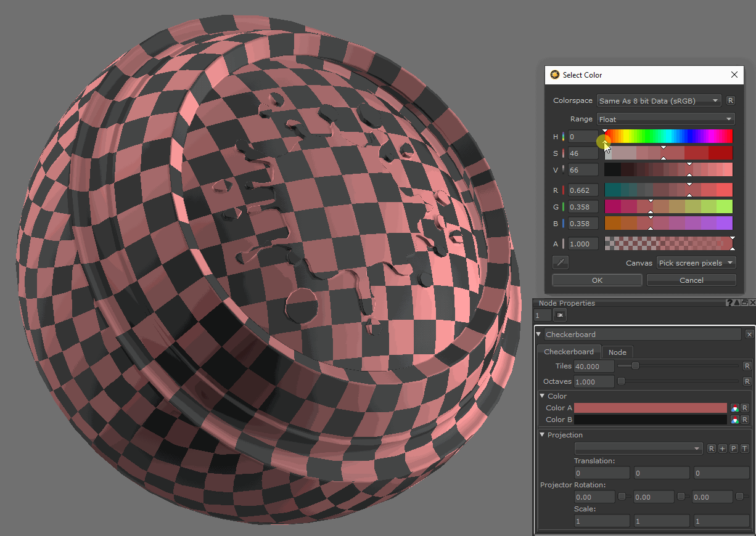Select the Checkerboard tab

(x=569, y=352)
